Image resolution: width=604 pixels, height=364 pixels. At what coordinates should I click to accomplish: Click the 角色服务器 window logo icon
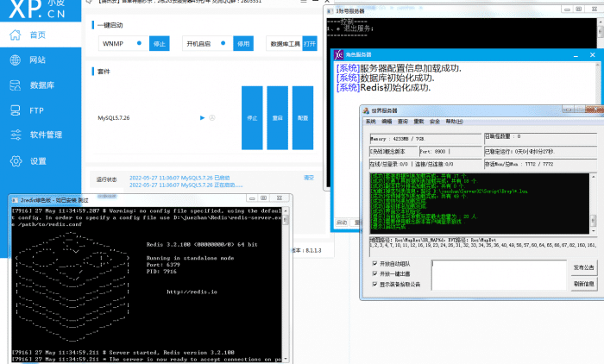click(x=340, y=54)
